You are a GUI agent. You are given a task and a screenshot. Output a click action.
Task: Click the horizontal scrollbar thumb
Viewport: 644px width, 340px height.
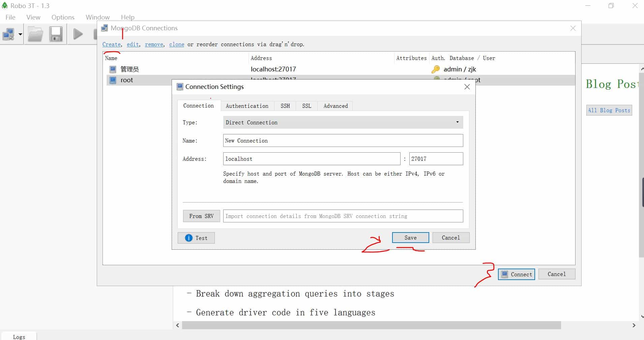point(372,325)
